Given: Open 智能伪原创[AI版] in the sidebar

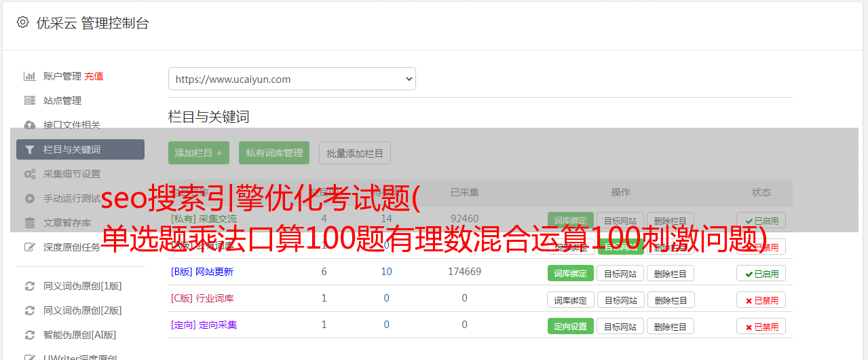Looking at the screenshot, I should 80,335.
